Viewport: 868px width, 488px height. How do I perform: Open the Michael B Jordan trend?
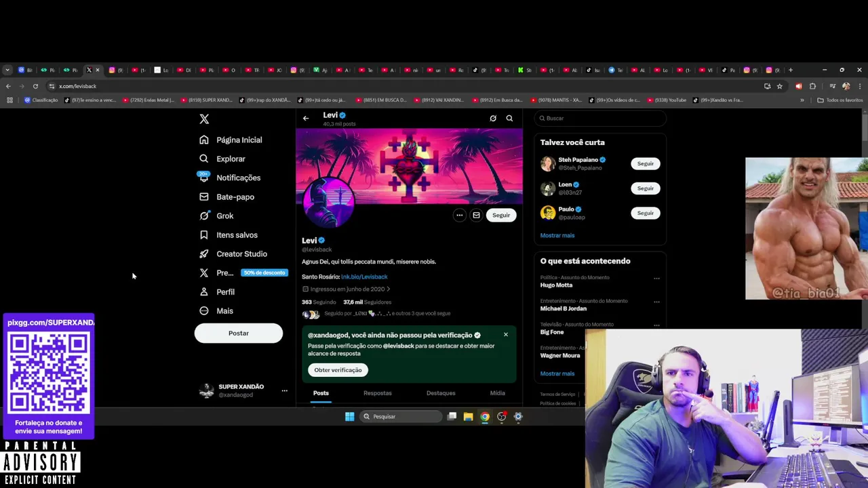(564, 308)
